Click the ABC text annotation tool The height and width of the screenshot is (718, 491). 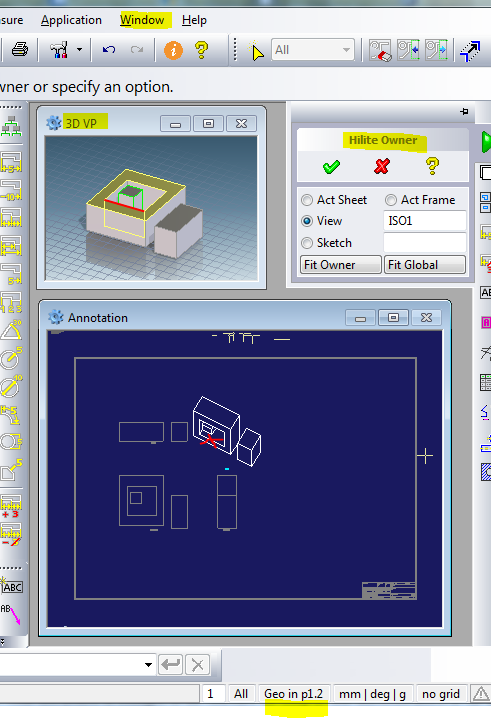(11, 586)
